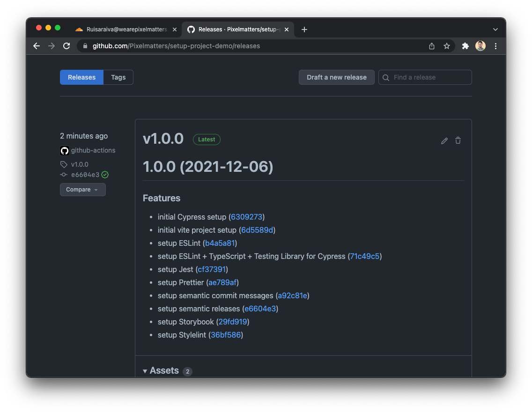This screenshot has height=412, width=532.
Task: Select the Releases · Pixelmatters browser tab
Action: click(x=238, y=29)
